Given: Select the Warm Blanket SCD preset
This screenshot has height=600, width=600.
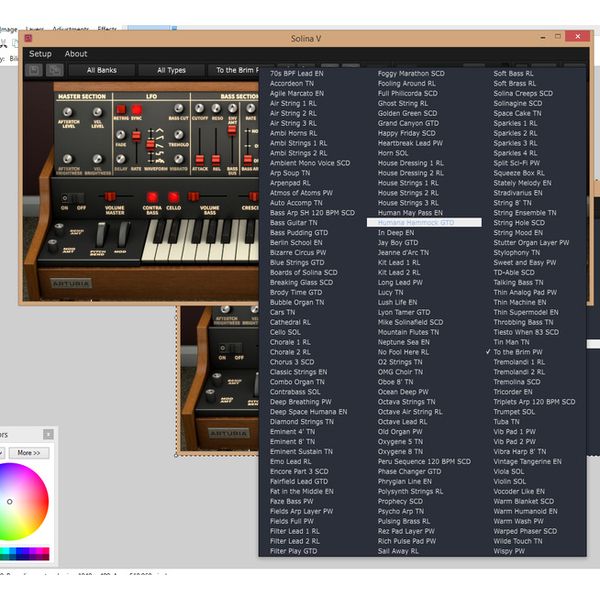Looking at the screenshot, I should click(x=523, y=501).
